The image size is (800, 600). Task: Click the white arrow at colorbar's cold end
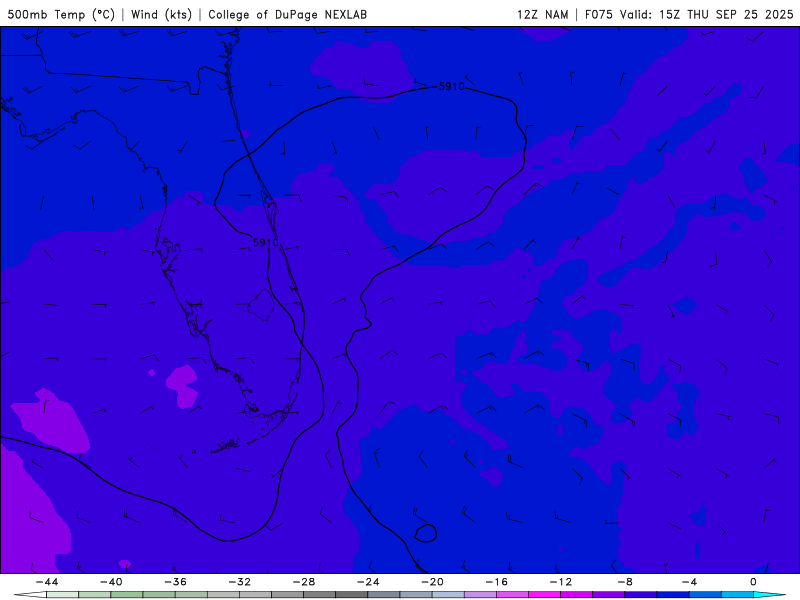tap(30, 594)
